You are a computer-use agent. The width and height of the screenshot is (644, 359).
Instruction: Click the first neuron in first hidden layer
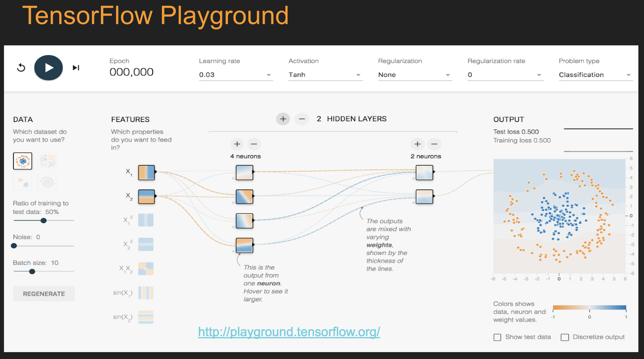point(244,172)
